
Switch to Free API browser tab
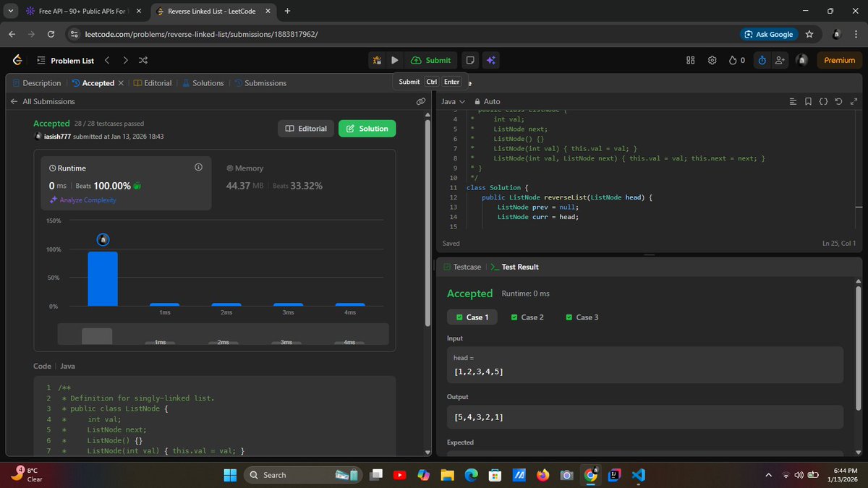coord(82,11)
